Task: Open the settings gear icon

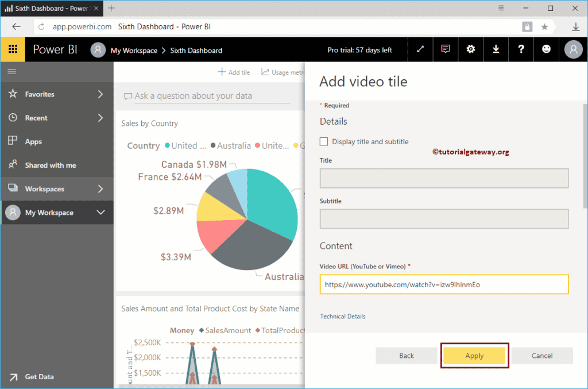Action: click(x=471, y=49)
